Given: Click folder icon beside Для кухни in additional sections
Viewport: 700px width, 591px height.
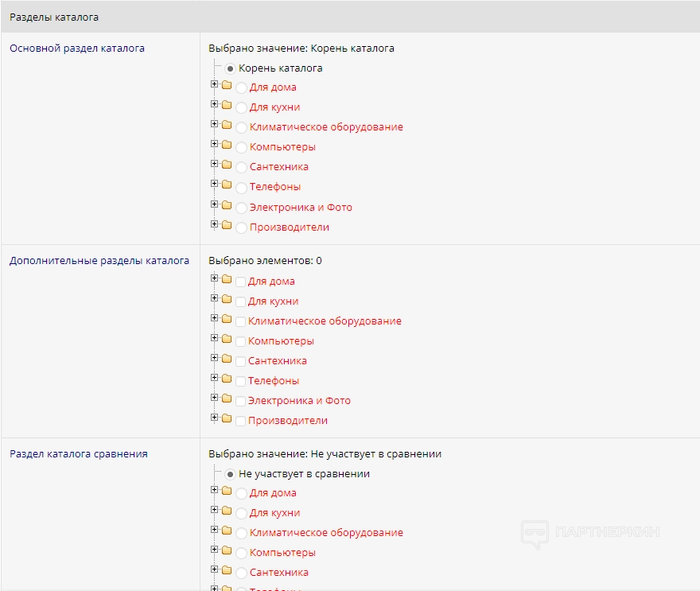Looking at the screenshot, I should pos(227,300).
